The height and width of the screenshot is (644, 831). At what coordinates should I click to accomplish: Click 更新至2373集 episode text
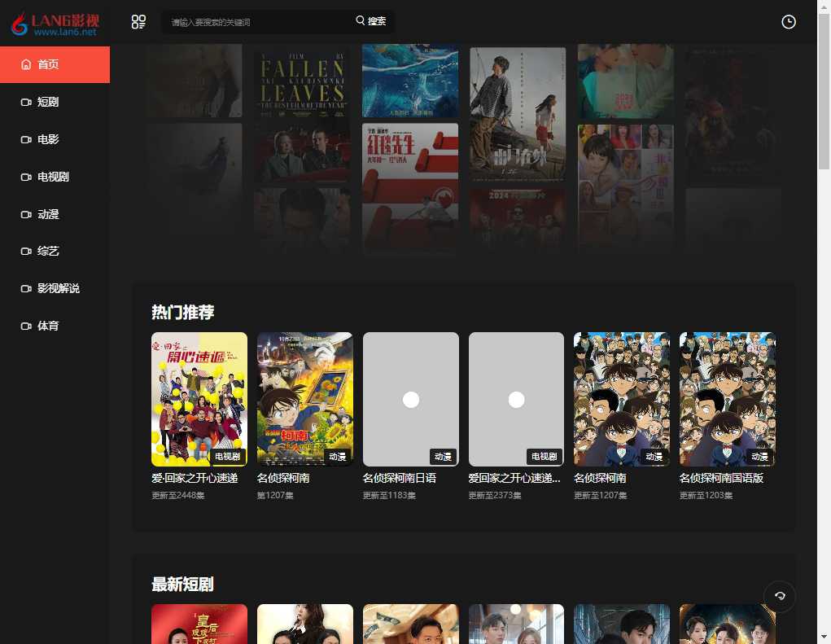click(x=495, y=496)
